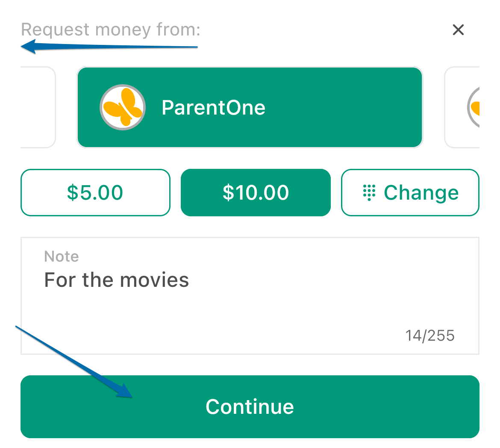Tap the Note field label
Viewport: 500px width, 448px height.
(62, 256)
